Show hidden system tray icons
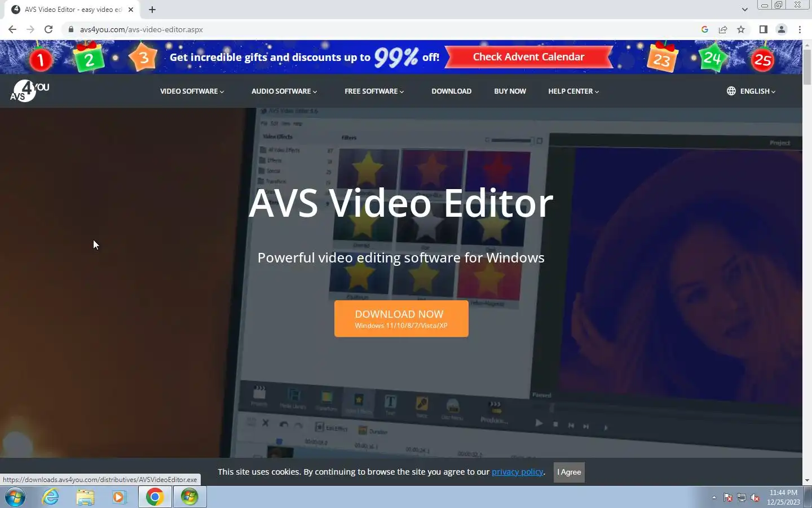This screenshot has height=508, width=812. (x=714, y=498)
